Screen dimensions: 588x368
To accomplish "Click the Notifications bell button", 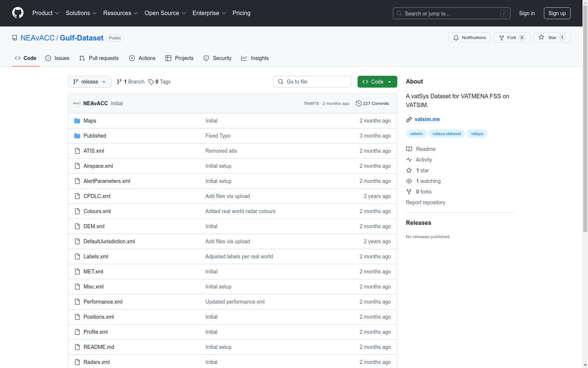I will (x=469, y=38).
